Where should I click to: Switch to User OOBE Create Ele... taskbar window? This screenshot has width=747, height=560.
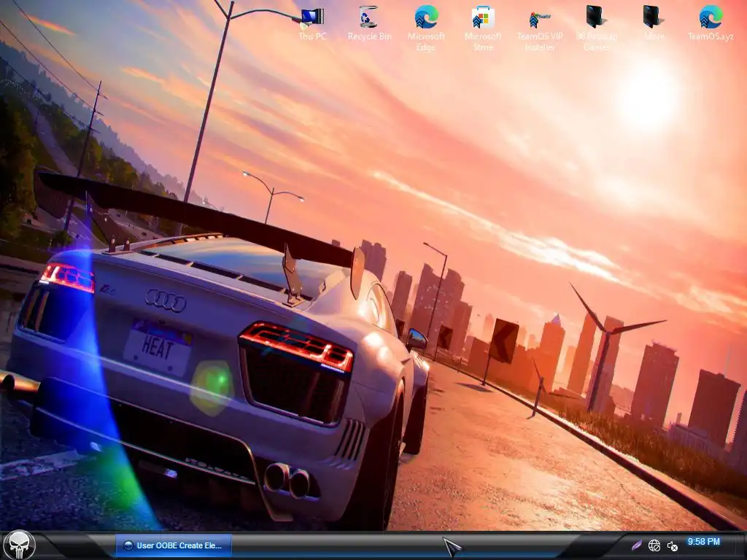(174, 545)
